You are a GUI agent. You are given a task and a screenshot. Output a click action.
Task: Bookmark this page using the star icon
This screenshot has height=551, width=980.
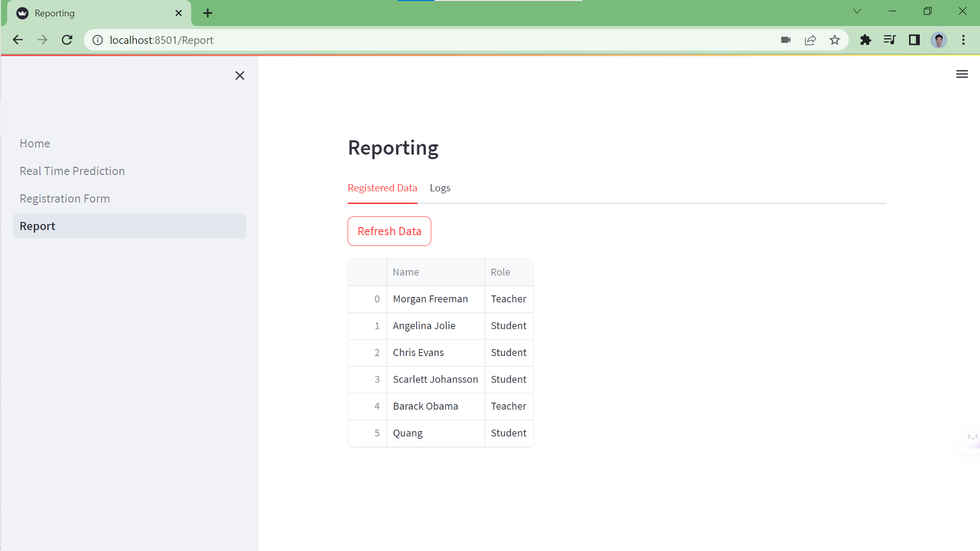[x=835, y=40]
